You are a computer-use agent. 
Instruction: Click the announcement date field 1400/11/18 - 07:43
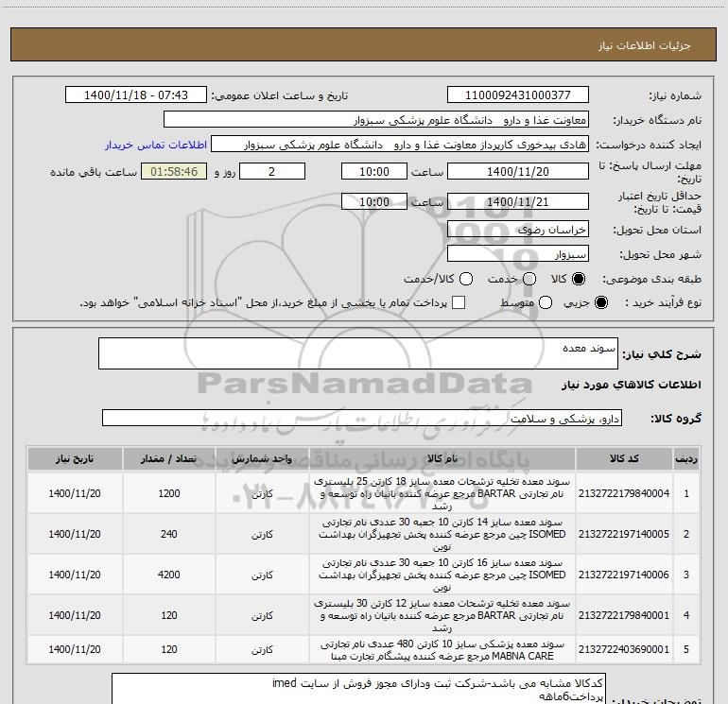[136, 94]
